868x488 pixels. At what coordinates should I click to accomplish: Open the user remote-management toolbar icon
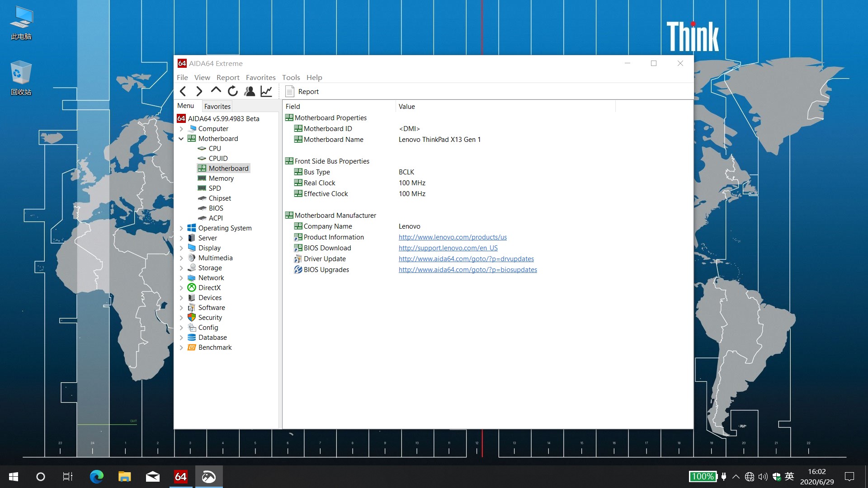pyautogui.click(x=250, y=91)
